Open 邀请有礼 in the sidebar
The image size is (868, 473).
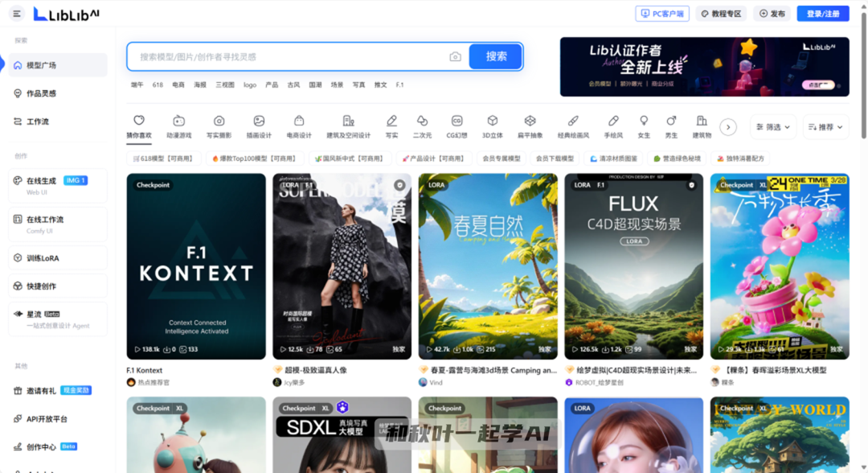point(58,390)
